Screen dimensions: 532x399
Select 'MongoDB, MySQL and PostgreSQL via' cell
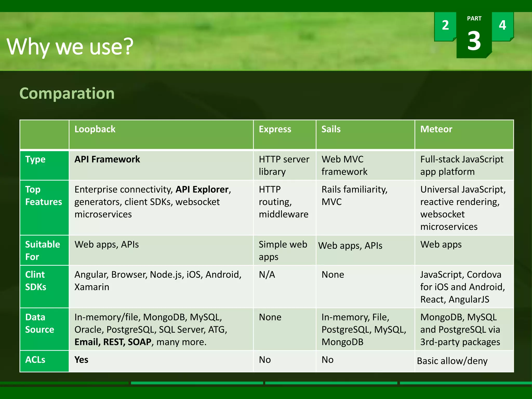pos(464,329)
